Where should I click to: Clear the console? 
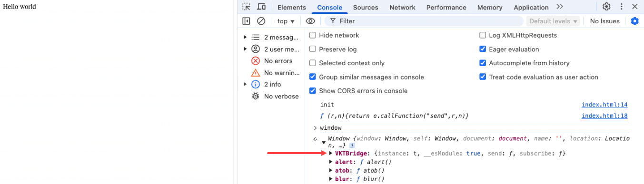click(x=261, y=21)
